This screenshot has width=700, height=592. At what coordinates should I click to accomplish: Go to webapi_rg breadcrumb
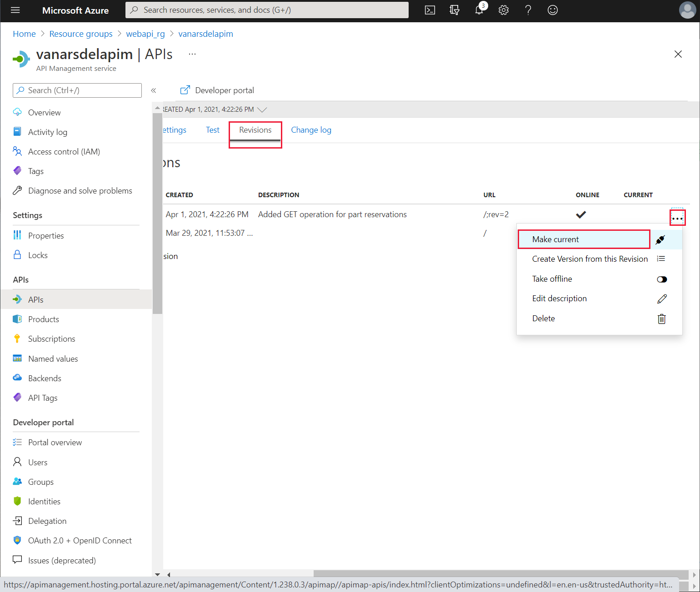[x=145, y=34]
